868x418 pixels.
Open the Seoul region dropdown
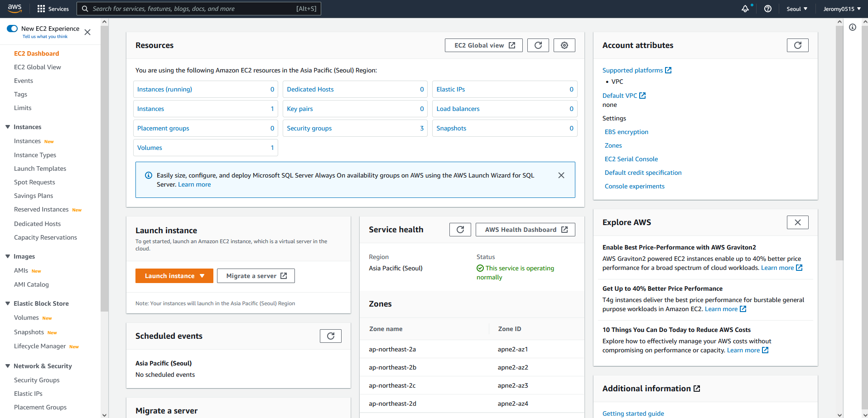(x=797, y=9)
